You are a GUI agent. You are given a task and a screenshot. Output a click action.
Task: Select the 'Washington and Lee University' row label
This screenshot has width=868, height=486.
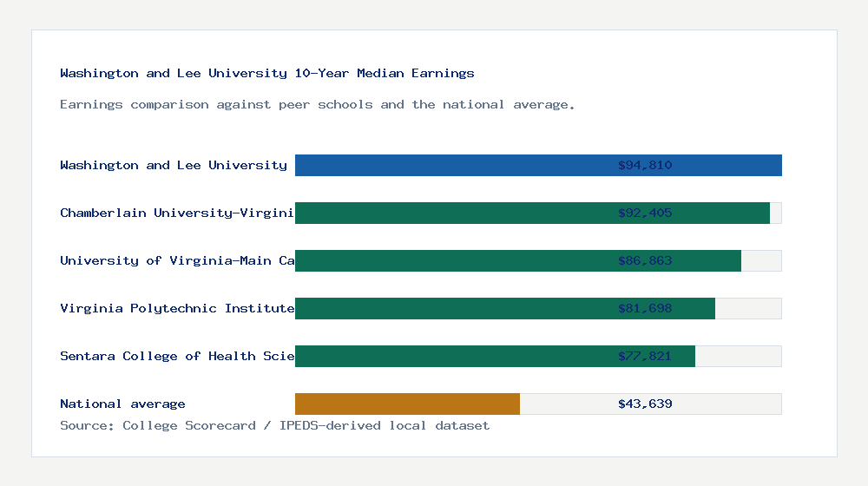point(174,165)
